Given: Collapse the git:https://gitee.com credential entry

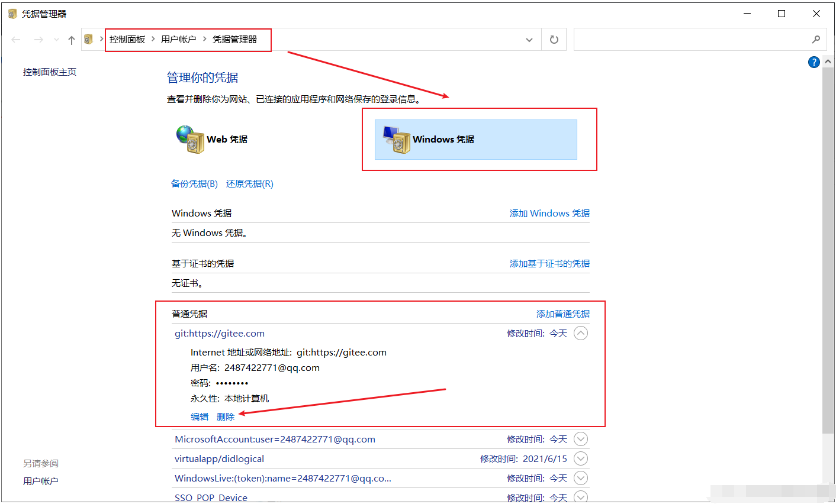Looking at the screenshot, I should (581, 334).
